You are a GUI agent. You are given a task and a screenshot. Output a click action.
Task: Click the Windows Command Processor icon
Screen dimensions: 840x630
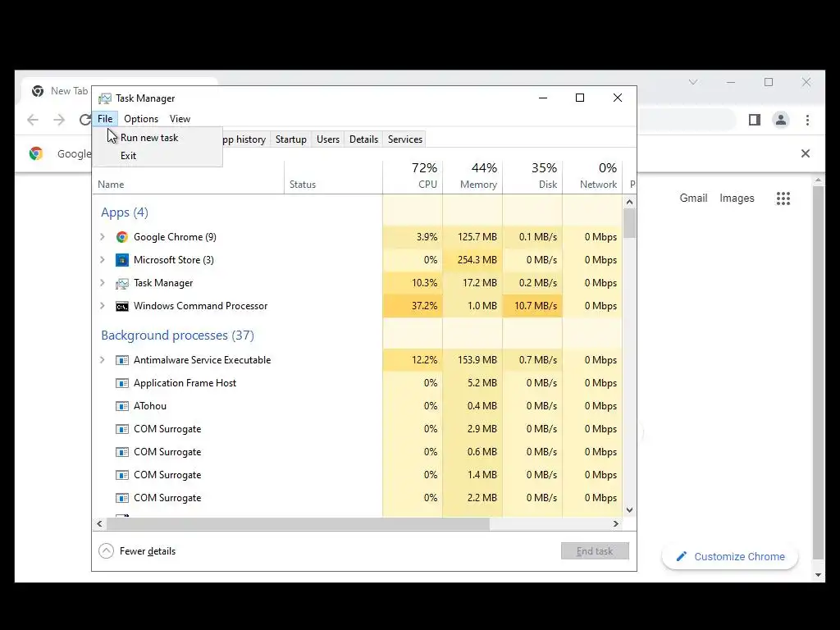pos(122,306)
